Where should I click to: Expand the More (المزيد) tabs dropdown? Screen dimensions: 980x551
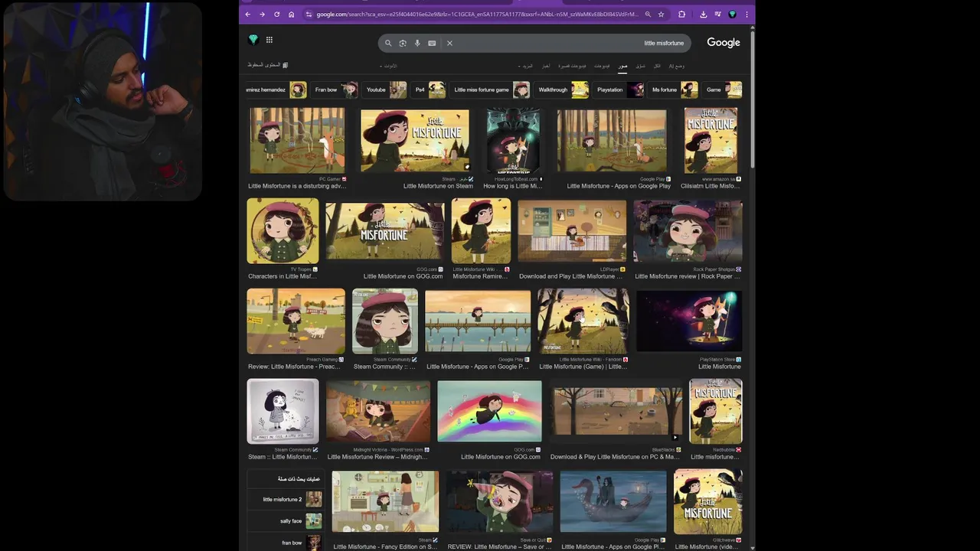(x=526, y=67)
